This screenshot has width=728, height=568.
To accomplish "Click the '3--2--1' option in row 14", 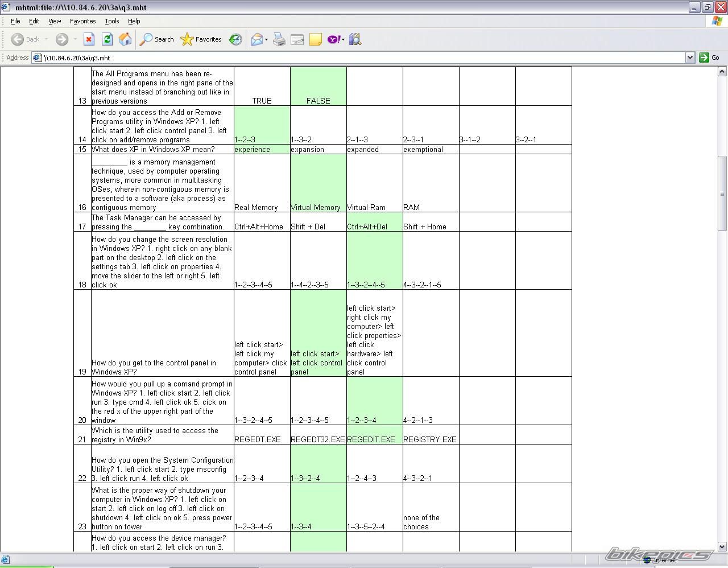I will click(x=544, y=125).
